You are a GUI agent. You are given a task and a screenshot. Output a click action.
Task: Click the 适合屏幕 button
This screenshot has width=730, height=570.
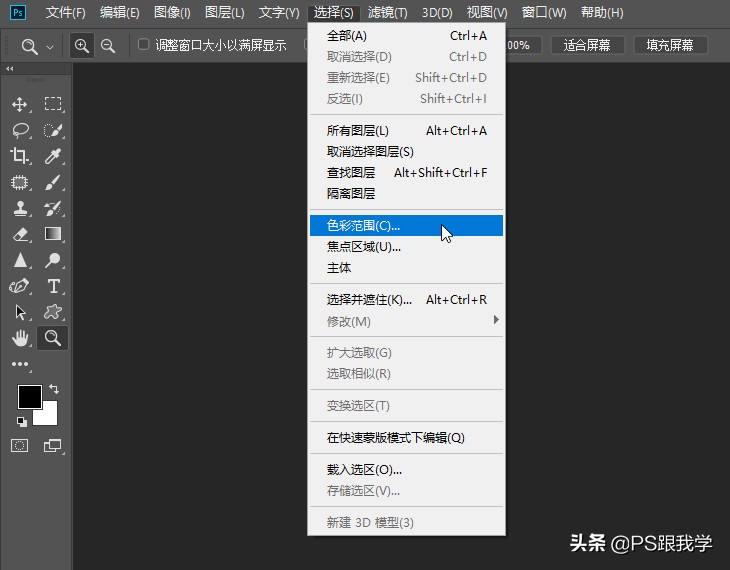click(x=587, y=45)
